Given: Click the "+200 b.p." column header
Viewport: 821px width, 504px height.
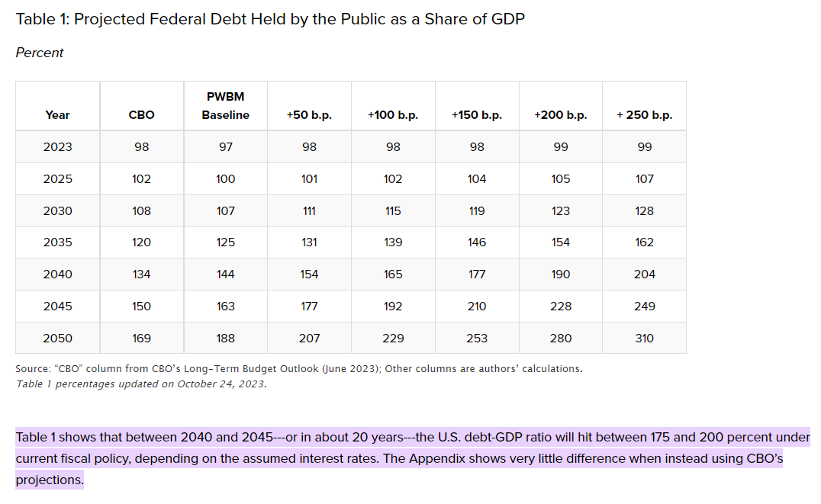Looking at the screenshot, I should [x=561, y=115].
